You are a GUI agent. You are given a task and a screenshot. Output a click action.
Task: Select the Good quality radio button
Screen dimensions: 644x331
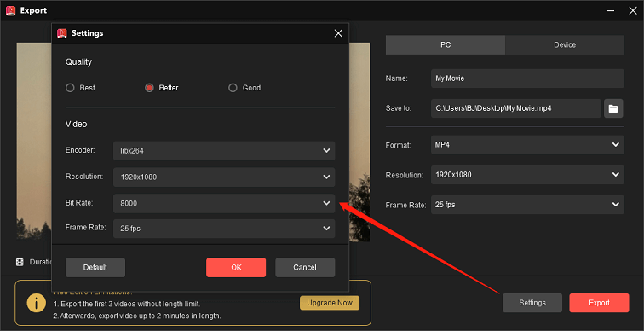click(233, 88)
